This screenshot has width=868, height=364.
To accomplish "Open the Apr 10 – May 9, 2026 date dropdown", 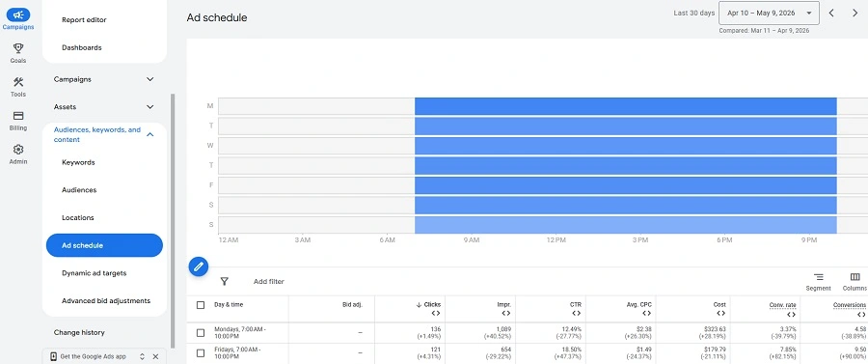I will (769, 14).
